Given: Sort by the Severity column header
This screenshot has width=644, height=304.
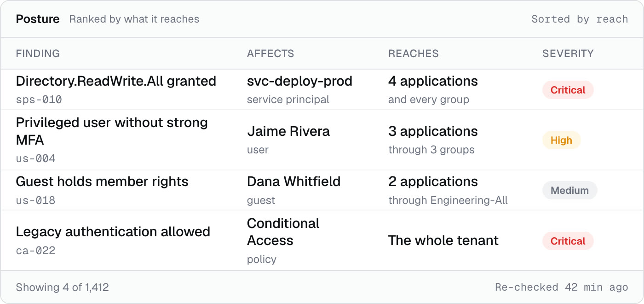Looking at the screenshot, I should 568,53.
